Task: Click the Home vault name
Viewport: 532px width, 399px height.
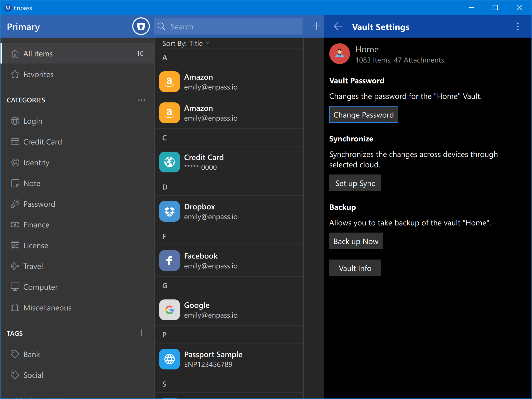Action: point(367,49)
